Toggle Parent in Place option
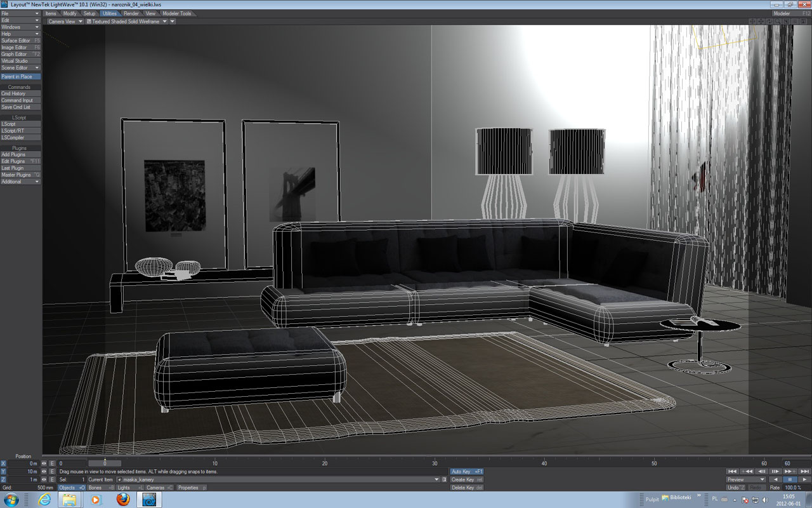Viewport: 812px width, 508px height. click(20, 77)
